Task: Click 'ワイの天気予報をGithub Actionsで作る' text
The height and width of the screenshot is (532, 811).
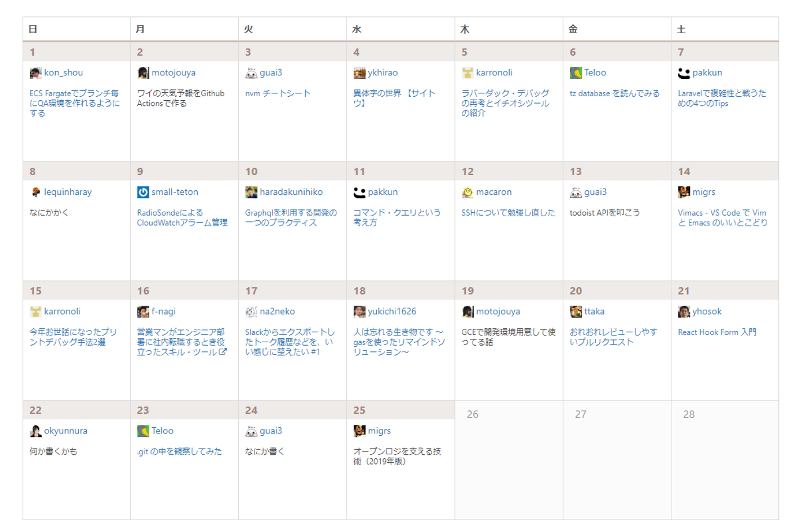Action: 180,98
